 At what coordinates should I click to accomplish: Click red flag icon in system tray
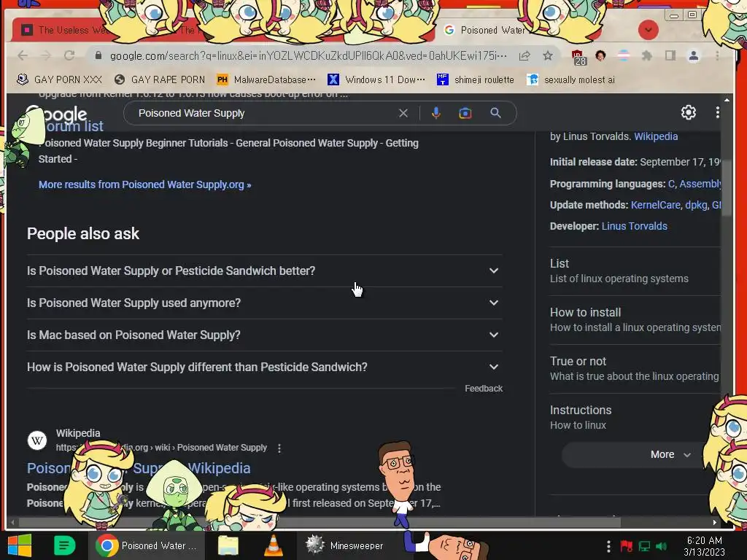pyautogui.click(x=627, y=546)
